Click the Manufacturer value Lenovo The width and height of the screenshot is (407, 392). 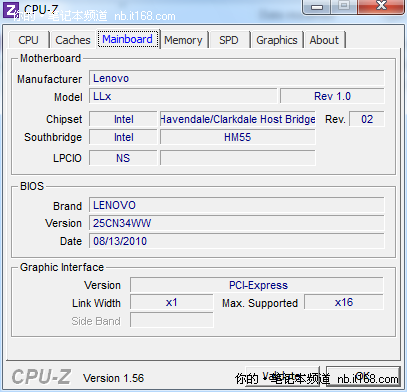pyautogui.click(x=237, y=78)
